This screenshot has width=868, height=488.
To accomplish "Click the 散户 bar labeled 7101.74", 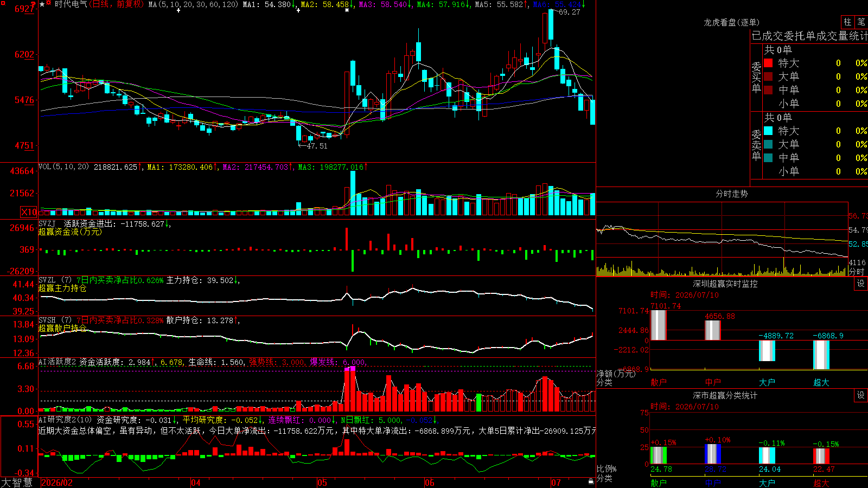I will [x=659, y=325].
